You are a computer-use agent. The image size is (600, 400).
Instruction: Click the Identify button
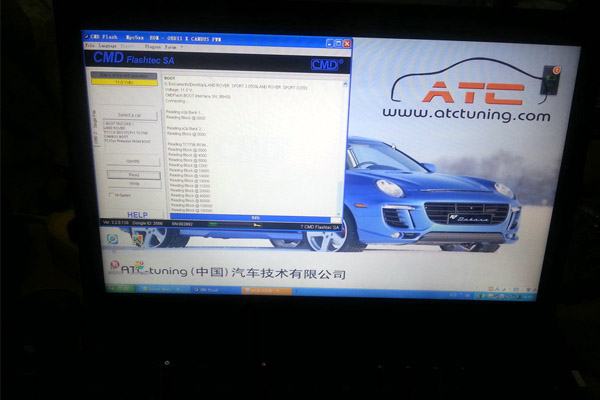click(x=133, y=162)
